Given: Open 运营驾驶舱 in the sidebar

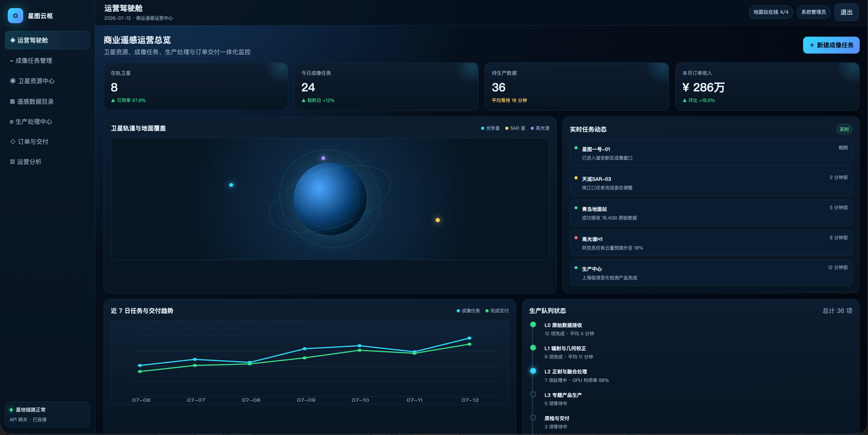Looking at the screenshot, I should click(47, 40).
